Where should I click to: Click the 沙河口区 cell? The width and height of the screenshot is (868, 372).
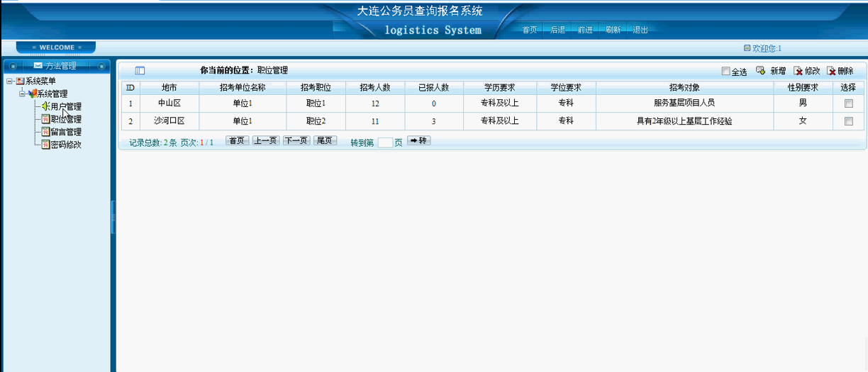coord(169,121)
